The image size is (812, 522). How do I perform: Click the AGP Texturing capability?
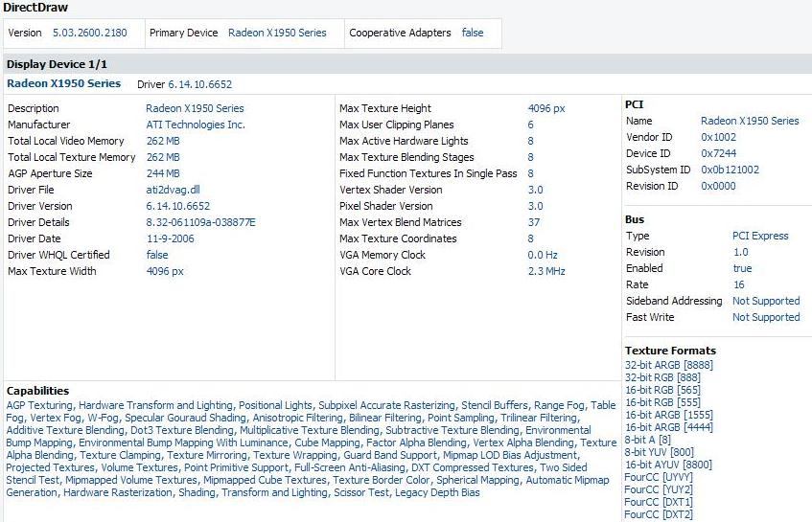click(39, 405)
